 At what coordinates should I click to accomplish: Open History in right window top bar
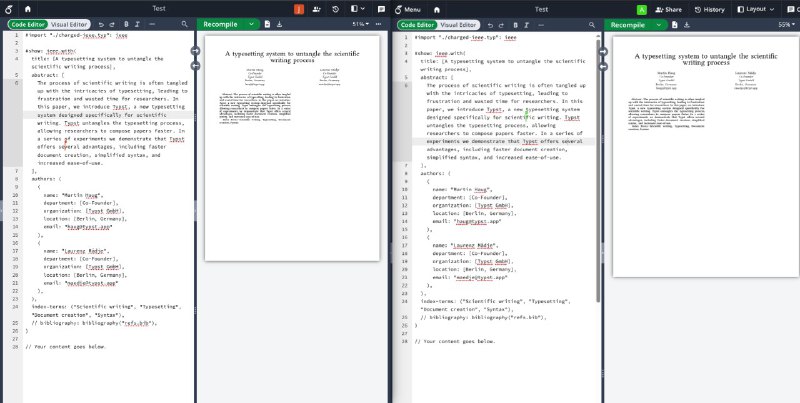(709, 8)
